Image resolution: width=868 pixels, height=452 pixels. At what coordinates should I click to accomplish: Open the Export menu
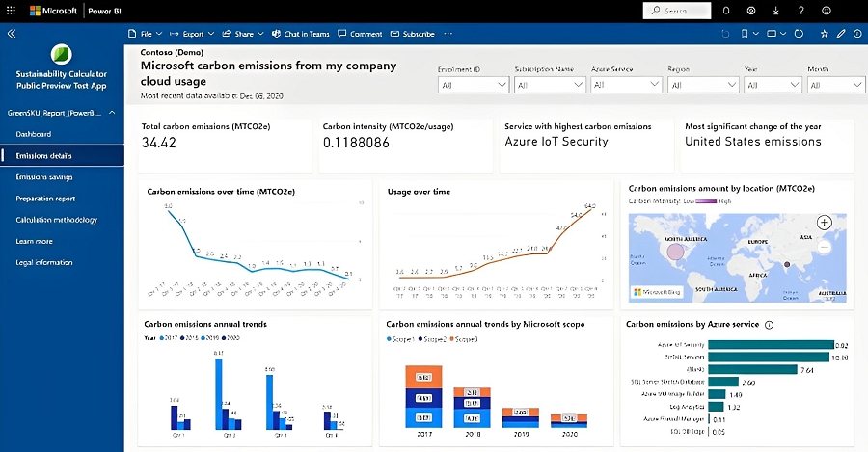point(192,34)
